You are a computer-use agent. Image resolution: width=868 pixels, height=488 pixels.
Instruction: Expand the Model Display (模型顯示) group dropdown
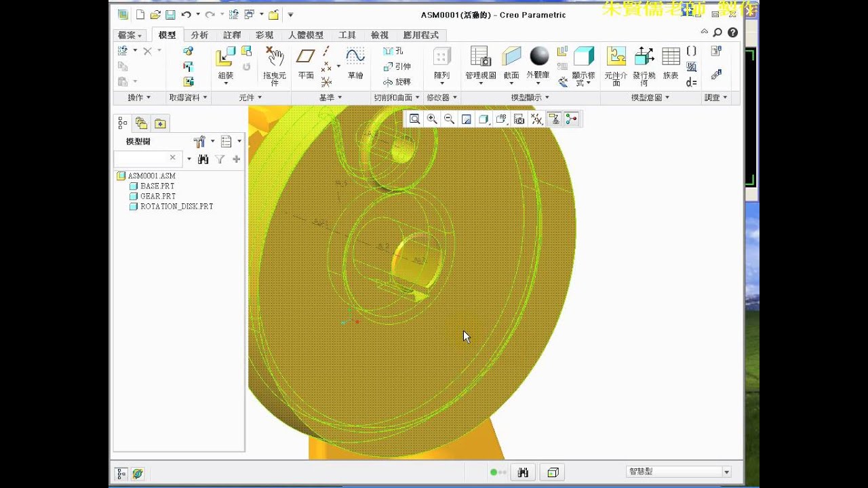(x=530, y=98)
